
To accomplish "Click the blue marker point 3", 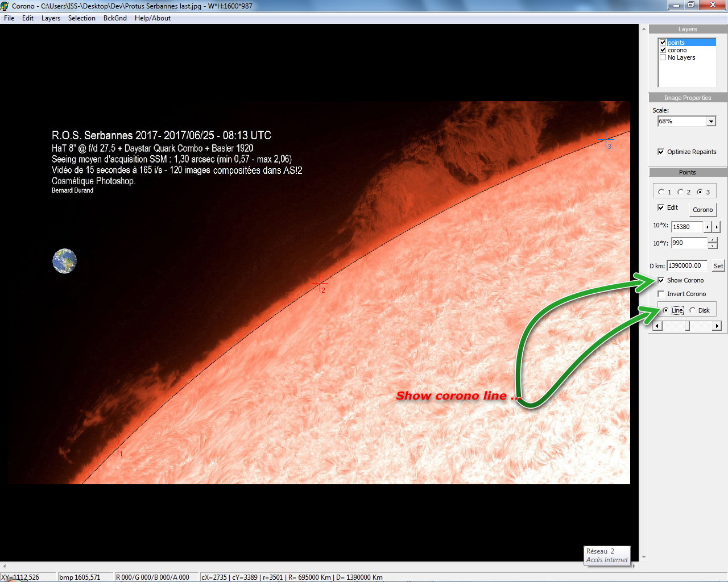I will click(x=606, y=139).
